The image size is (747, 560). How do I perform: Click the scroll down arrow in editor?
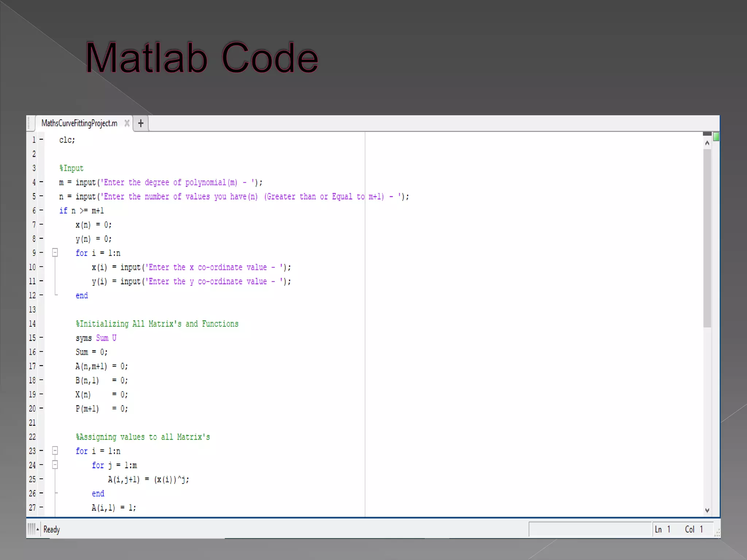707,510
